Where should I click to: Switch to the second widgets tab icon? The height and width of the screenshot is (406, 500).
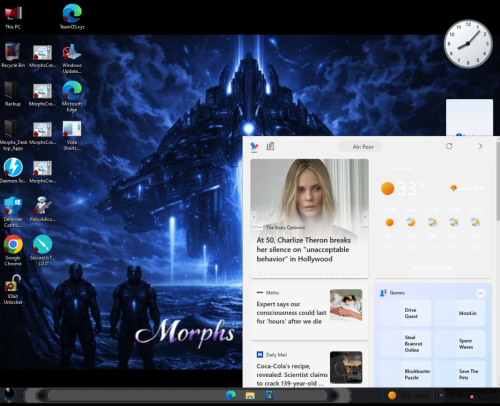click(x=270, y=146)
